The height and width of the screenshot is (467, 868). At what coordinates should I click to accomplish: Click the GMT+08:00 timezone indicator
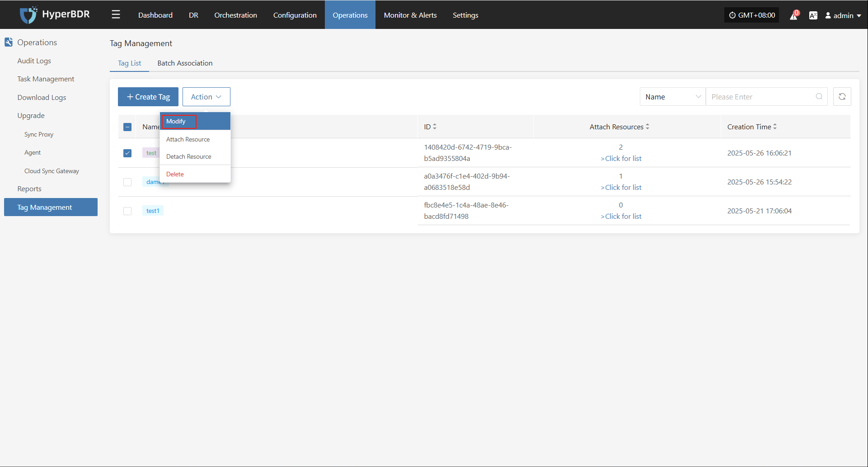click(x=752, y=15)
